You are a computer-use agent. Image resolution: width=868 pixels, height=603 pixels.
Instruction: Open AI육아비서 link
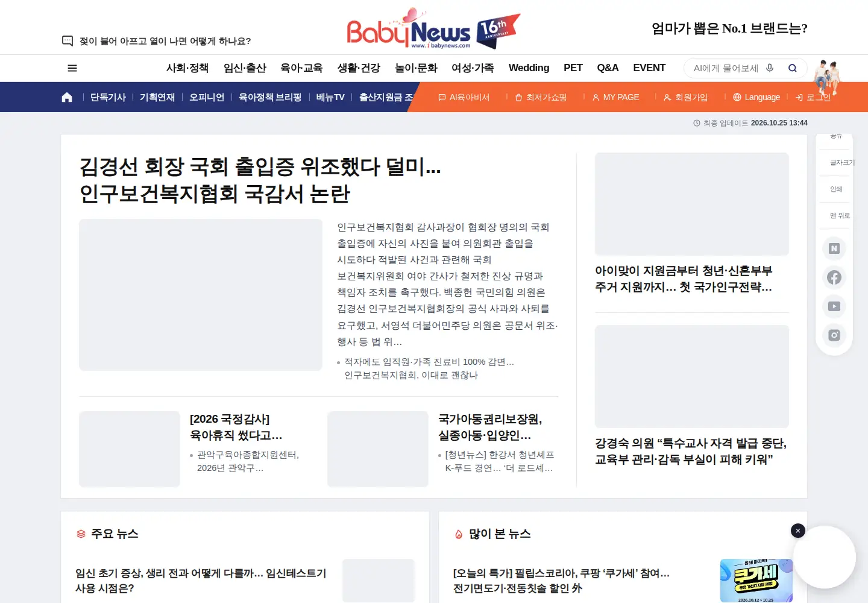tap(464, 97)
